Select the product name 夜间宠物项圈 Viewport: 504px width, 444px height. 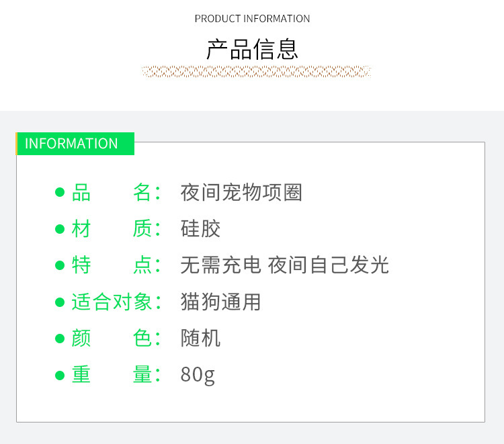coord(241,193)
